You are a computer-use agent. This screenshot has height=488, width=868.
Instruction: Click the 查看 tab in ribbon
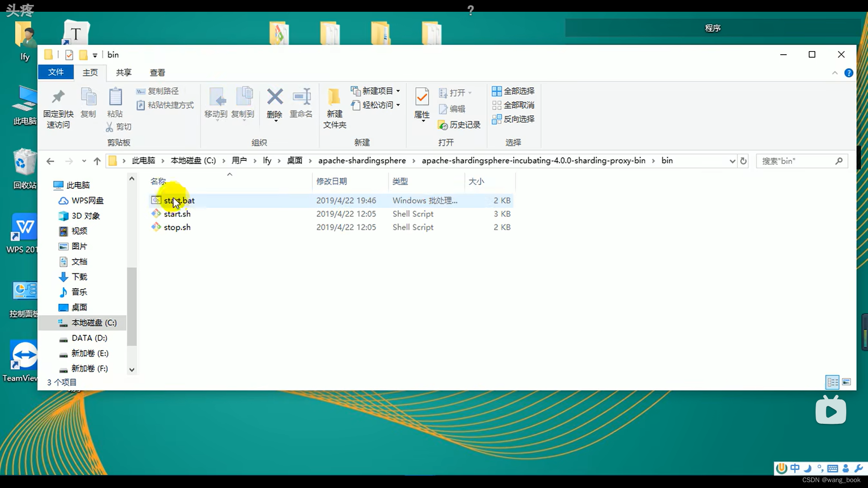tap(157, 72)
